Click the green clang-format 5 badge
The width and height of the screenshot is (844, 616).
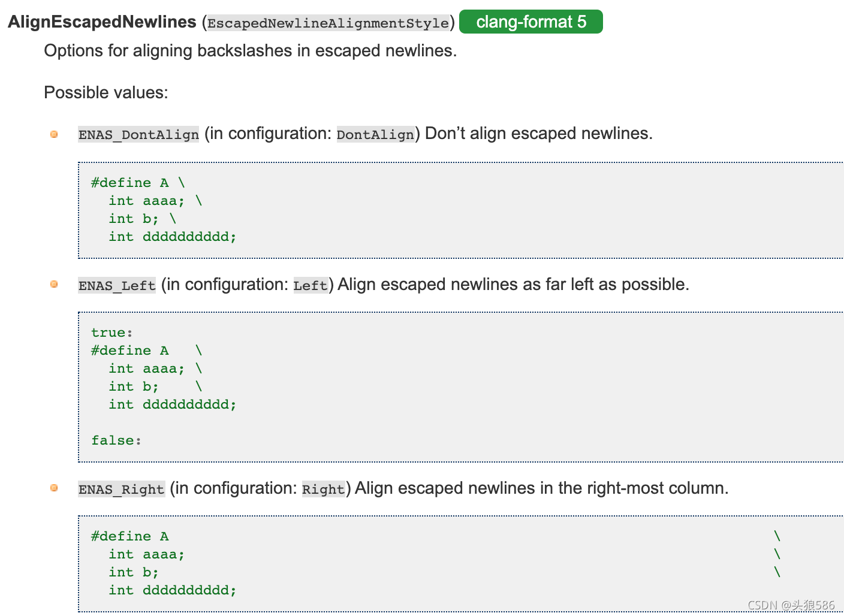click(530, 22)
